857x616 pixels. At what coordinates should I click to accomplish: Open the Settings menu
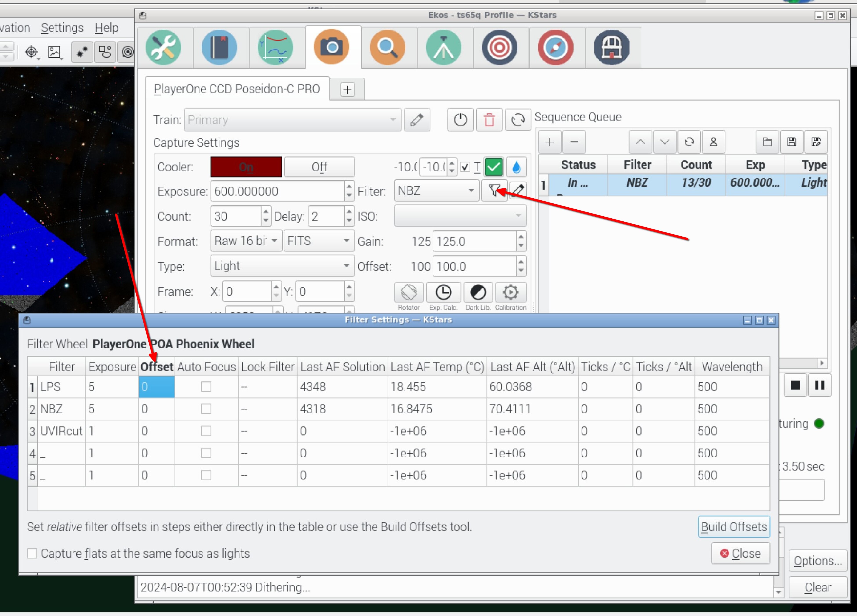pos(62,28)
